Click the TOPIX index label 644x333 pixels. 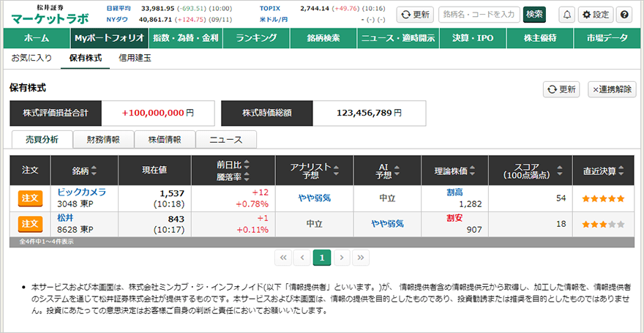point(269,9)
